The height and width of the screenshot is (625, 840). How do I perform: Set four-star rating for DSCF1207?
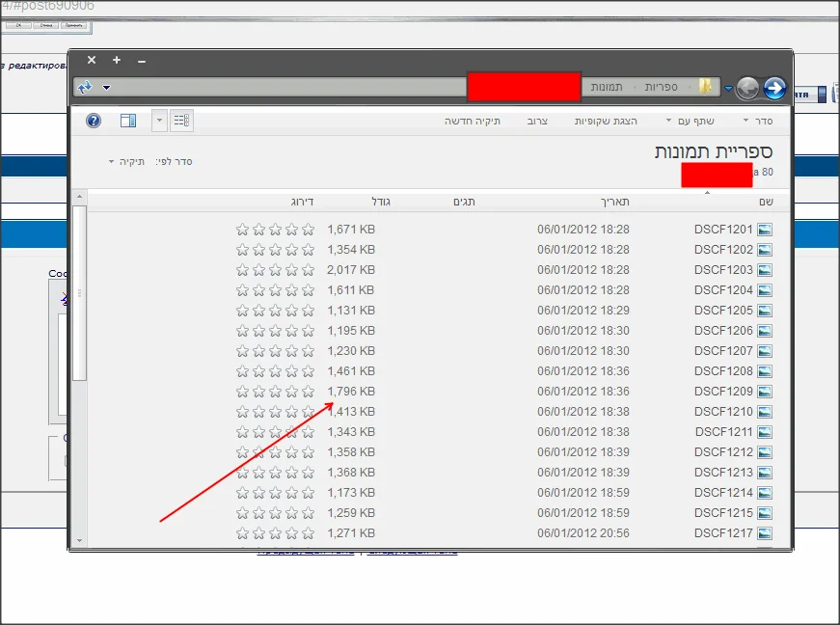[x=258, y=351]
